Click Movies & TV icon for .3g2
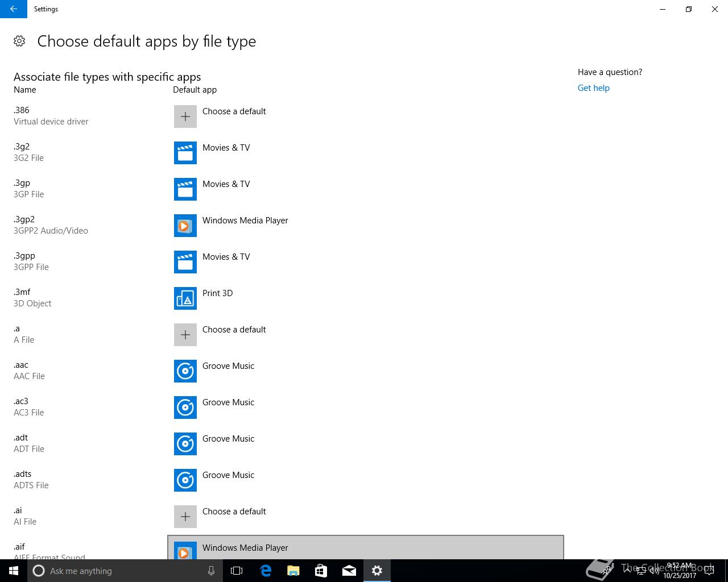The width and height of the screenshot is (728, 582). coord(185,153)
